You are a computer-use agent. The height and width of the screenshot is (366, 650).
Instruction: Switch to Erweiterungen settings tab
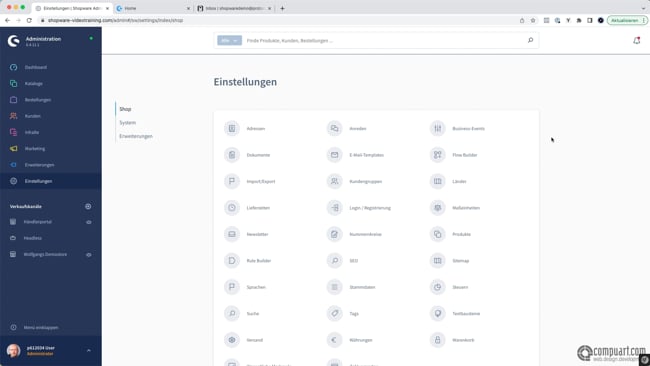pos(136,136)
